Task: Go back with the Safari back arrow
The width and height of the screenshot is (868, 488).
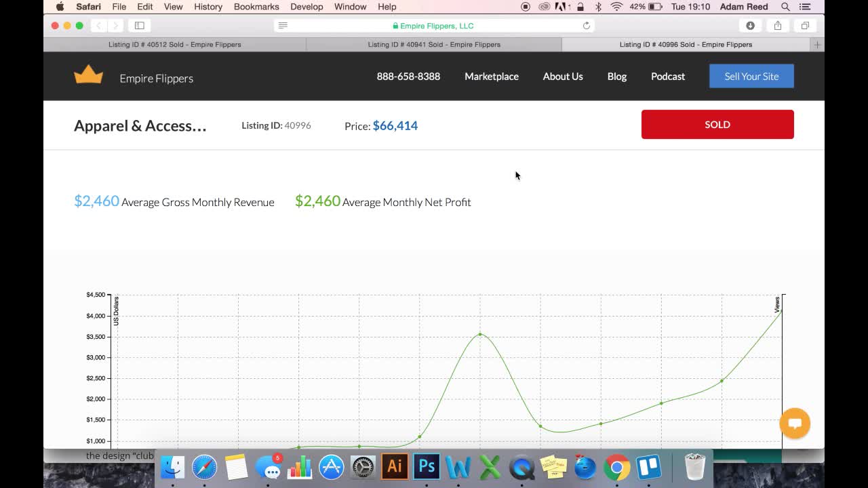Action: (98, 26)
